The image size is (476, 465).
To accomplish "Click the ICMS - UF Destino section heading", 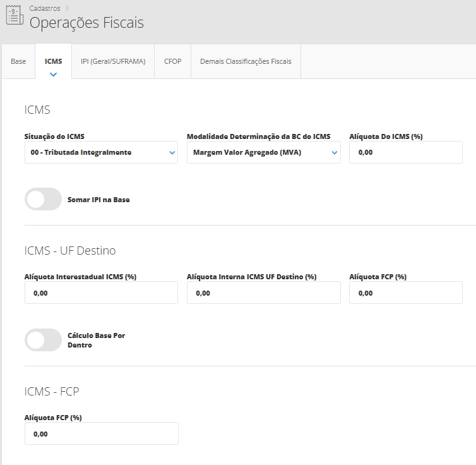I will [x=70, y=251].
